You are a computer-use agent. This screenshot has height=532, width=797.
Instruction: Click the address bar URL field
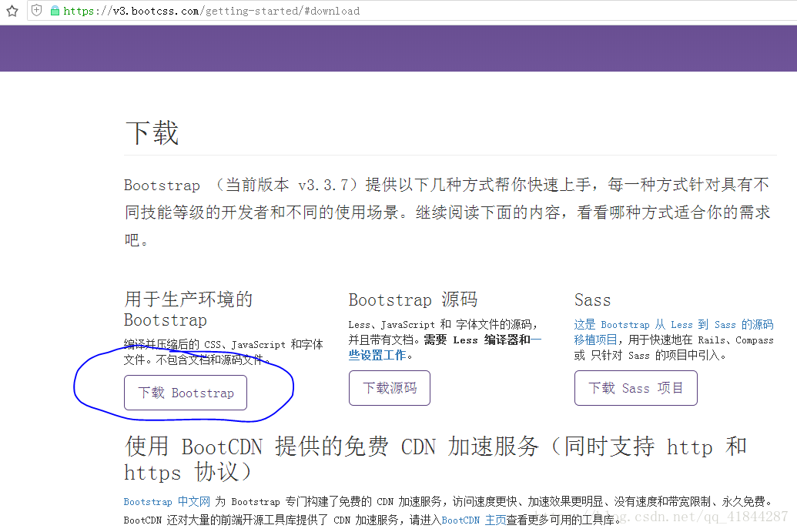click(x=412, y=11)
